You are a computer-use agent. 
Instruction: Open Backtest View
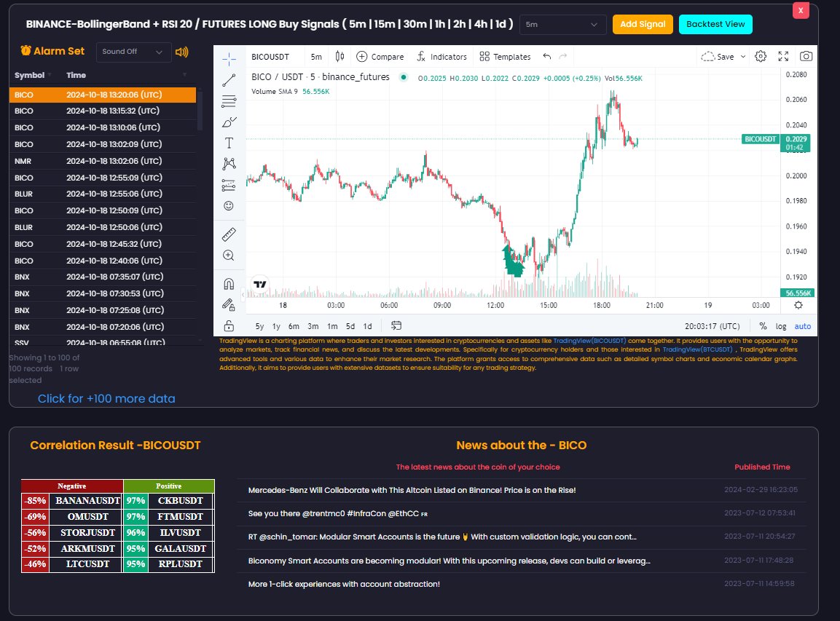click(715, 24)
